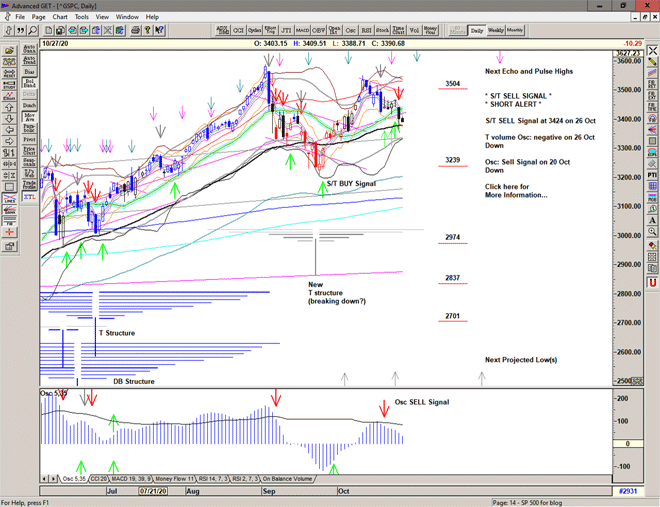The width and height of the screenshot is (660, 507).
Task: Select the Weekly timeframe button
Action: tap(496, 30)
